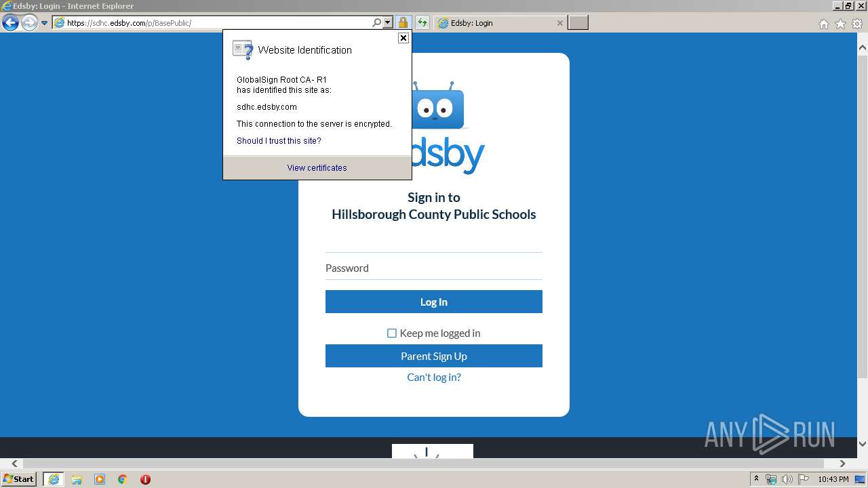Click the volume speaker tray icon

coord(787,479)
